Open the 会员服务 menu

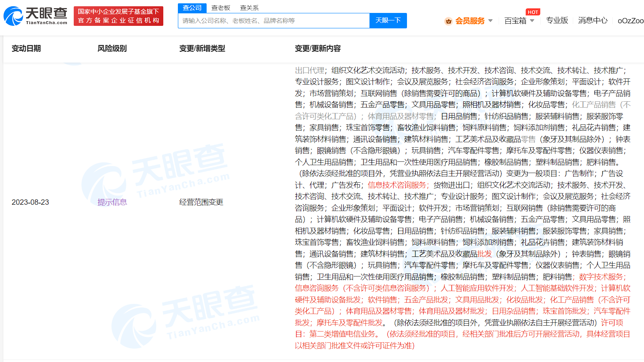tap(470, 21)
